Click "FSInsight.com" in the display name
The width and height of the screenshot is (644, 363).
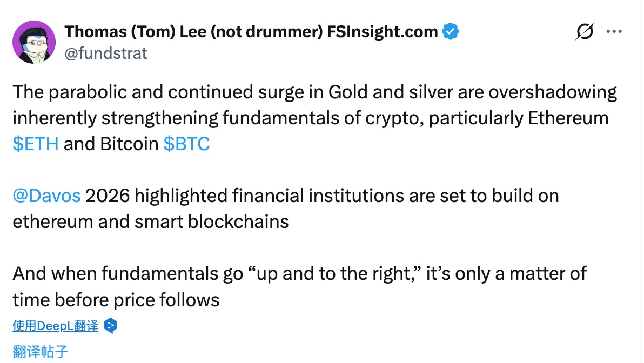click(x=383, y=32)
